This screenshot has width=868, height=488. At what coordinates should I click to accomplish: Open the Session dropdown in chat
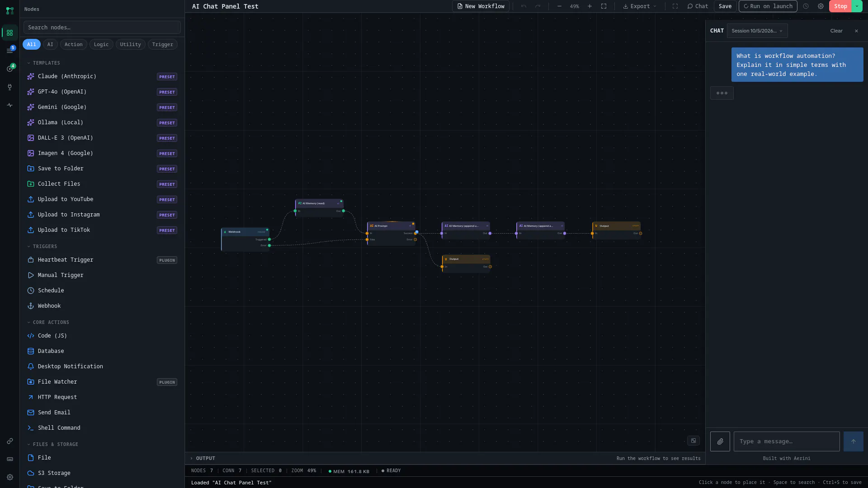pos(757,31)
